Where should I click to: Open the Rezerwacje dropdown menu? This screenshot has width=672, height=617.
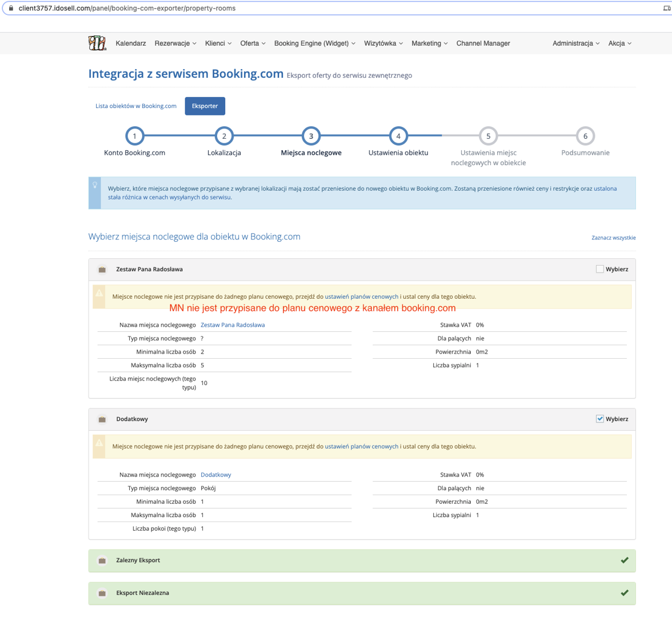tap(175, 43)
